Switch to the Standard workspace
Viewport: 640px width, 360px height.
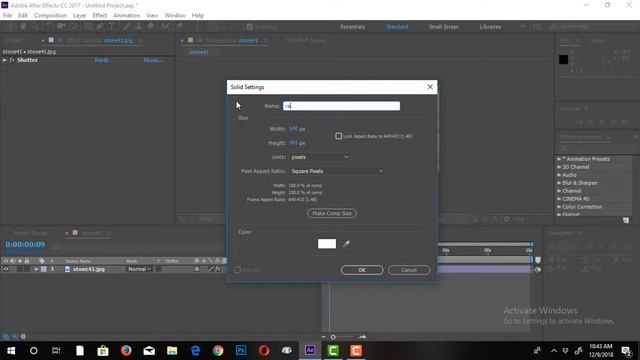point(397,27)
